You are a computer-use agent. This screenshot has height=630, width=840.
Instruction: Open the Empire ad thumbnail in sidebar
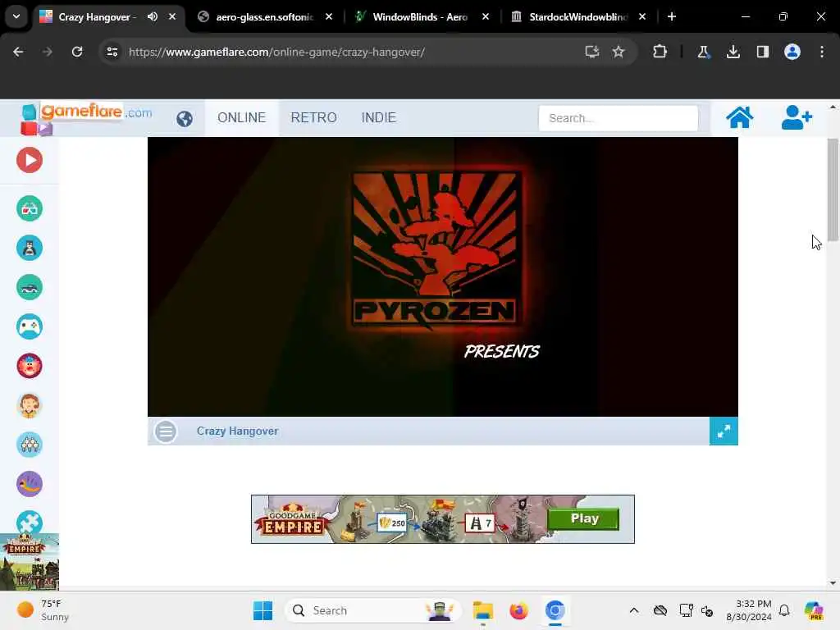click(30, 562)
